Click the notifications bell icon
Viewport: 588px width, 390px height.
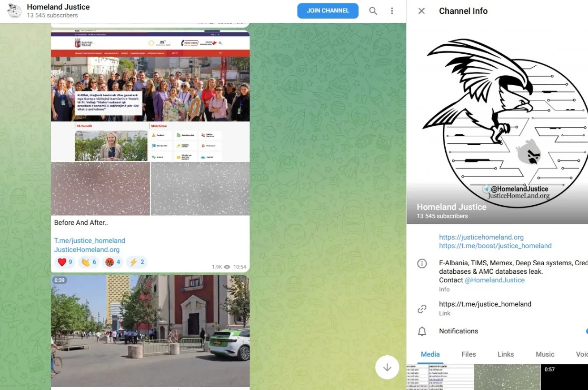[422, 331]
